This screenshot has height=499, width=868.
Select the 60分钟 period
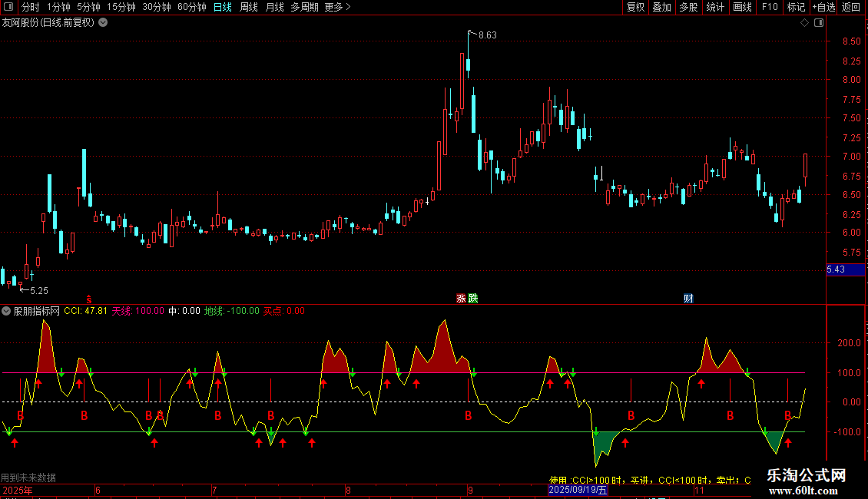click(192, 7)
